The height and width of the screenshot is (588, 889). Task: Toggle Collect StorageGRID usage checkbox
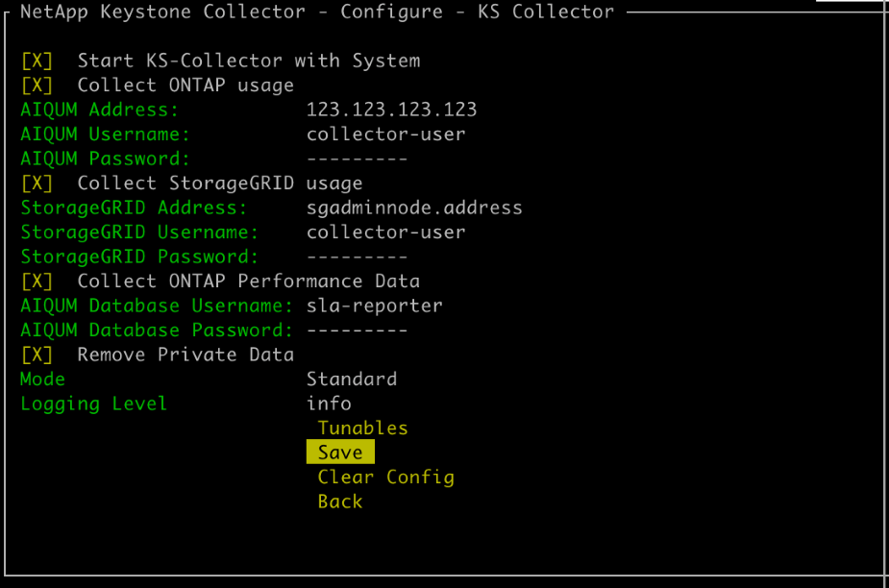(x=37, y=183)
